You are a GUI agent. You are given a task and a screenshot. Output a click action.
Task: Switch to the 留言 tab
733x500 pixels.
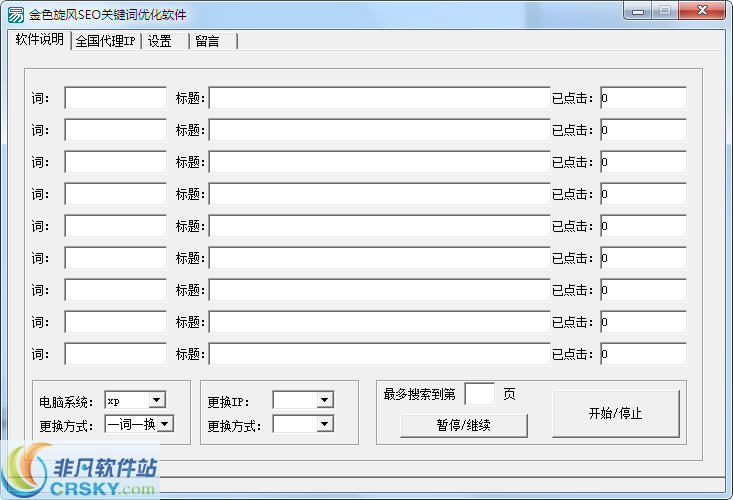click(x=208, y=41)
